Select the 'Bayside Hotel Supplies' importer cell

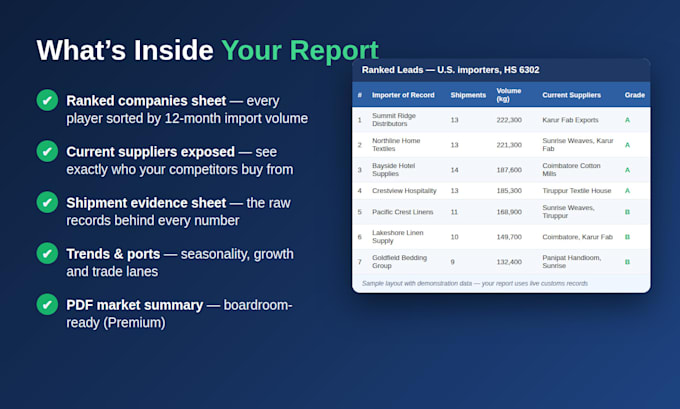(393, 170)
